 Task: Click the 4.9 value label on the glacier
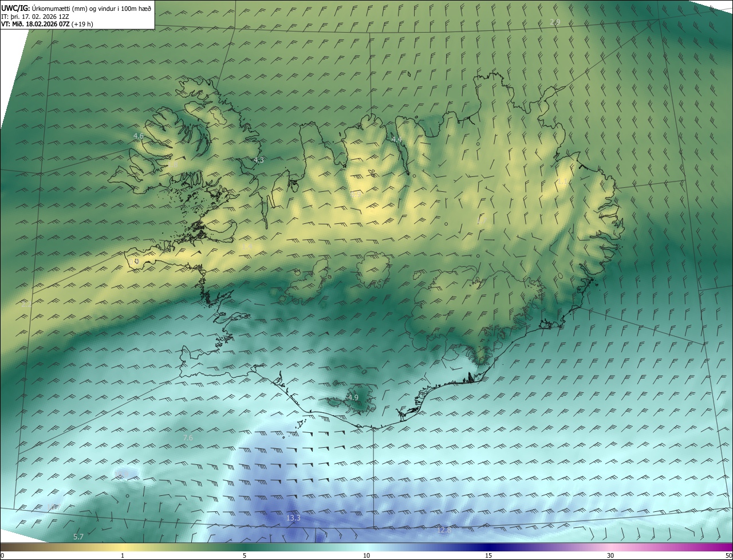(353, 397)
